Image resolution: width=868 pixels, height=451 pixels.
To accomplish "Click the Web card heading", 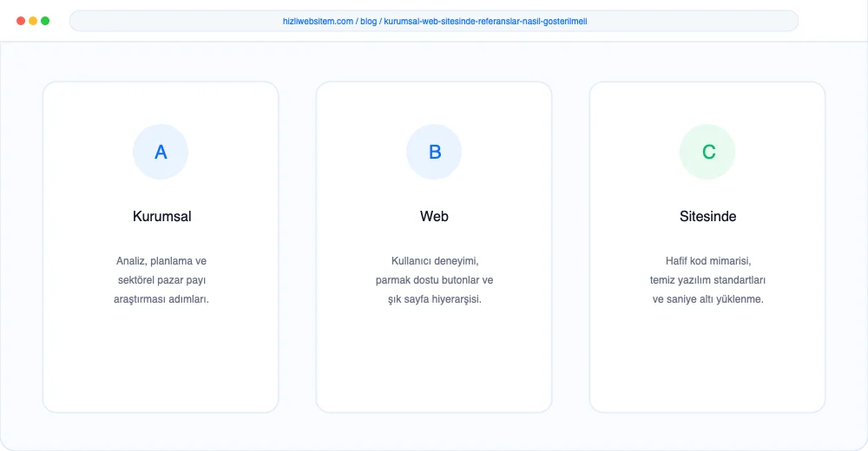I will [434, 216].
